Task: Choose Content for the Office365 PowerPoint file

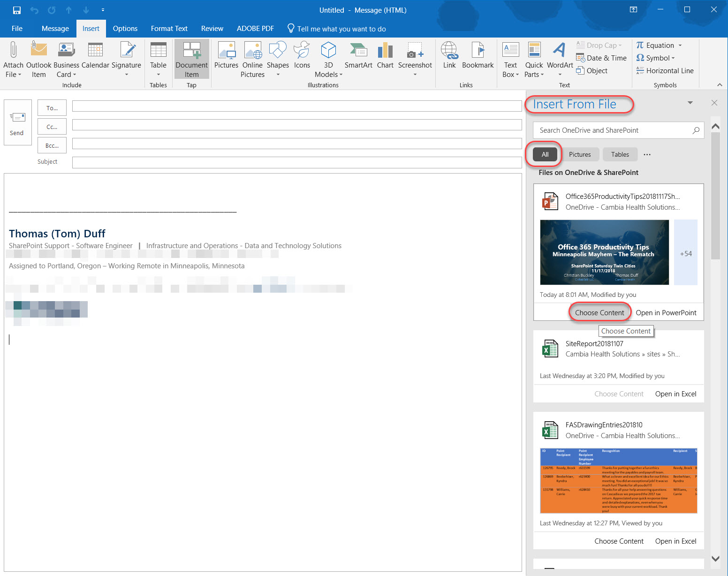Action: 599,313
